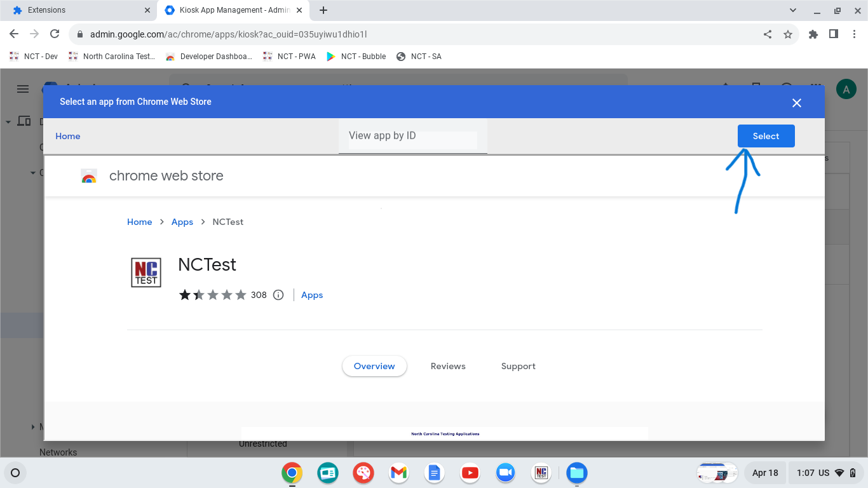The image size is (868, 488).
Task: Click Networks in the Admin sidebar
Action: coord(58,452)
